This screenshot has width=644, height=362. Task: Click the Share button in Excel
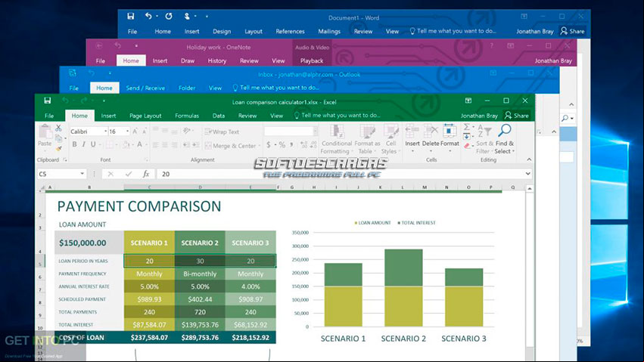click(x=517, y=116)
